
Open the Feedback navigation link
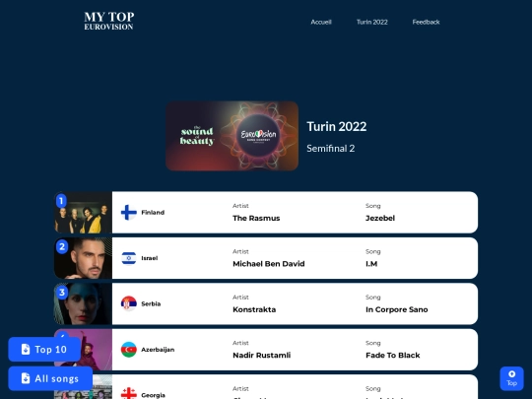(426, 22)
